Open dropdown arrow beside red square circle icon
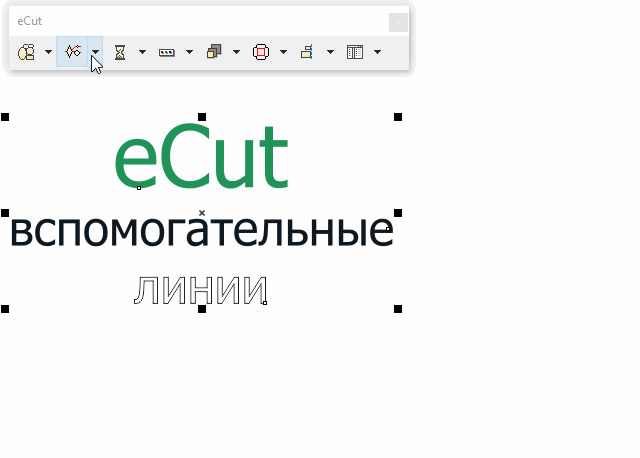This screenshot has width=640, height=458. click(283, 52)
